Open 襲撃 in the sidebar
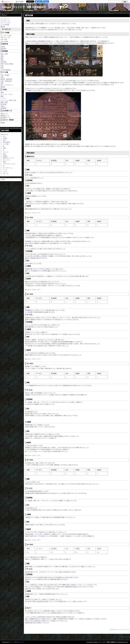This screenshot has height=644, width=130. (2, 96)
